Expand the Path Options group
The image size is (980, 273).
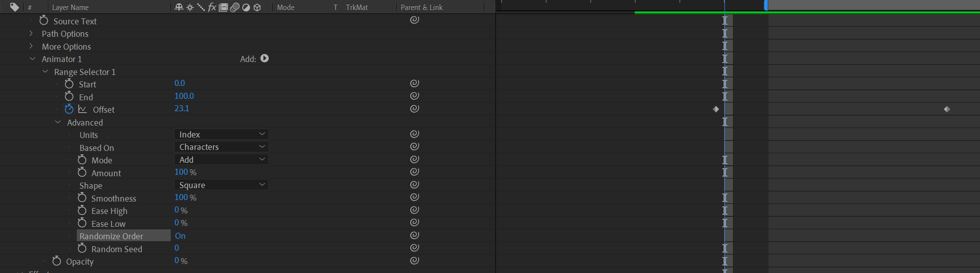(x=31, y=33)
